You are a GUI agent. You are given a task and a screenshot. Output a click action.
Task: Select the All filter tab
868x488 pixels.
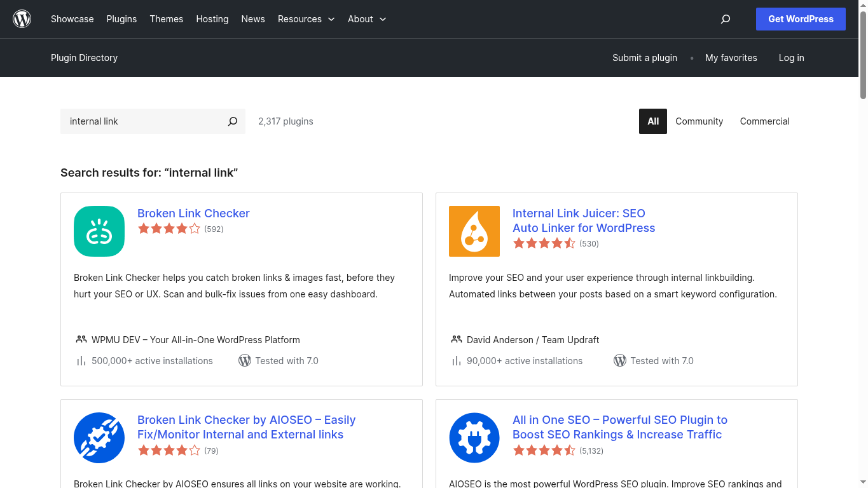tap(653, 121)
